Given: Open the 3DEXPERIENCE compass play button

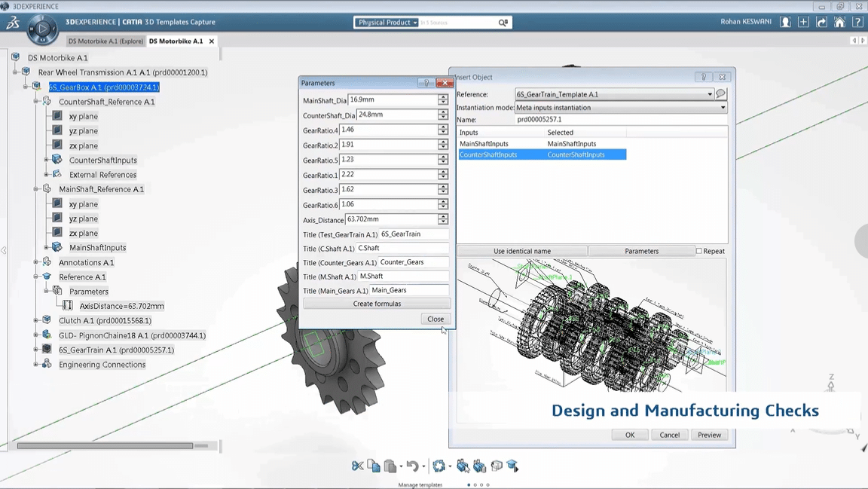Looking at the screenshot, I should tap(42, 29).
